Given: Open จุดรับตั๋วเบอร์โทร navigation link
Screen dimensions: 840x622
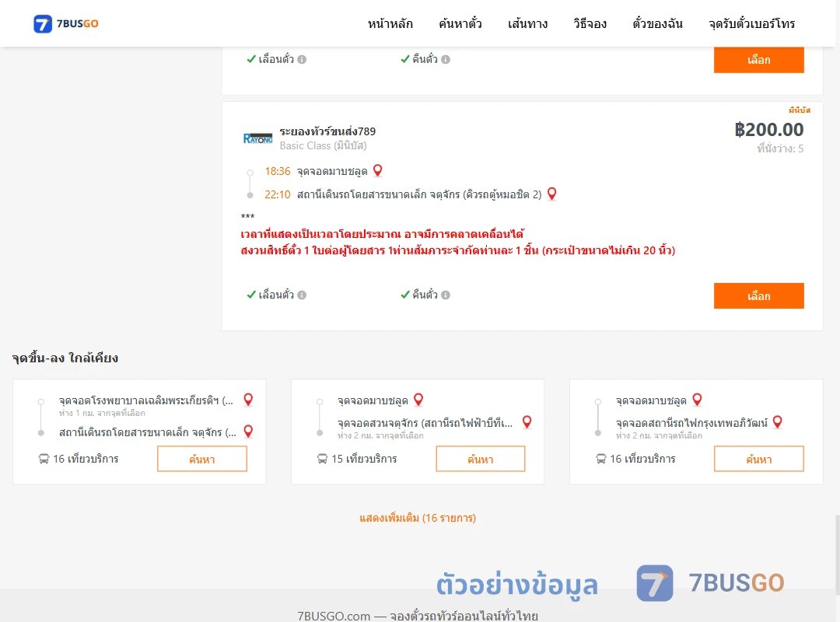Looking at the screenshot, I should click(x=751, y=23).
